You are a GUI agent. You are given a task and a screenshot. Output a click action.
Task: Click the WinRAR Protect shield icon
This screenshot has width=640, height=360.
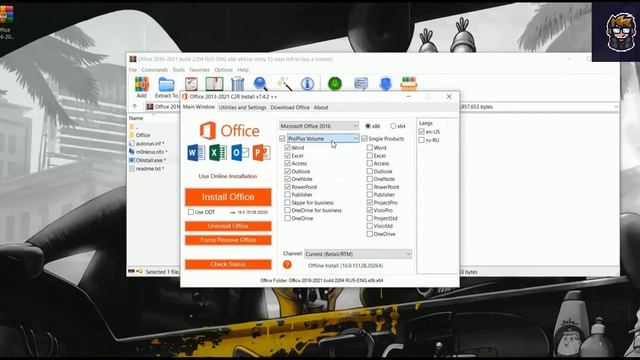[x=385, y=84]
